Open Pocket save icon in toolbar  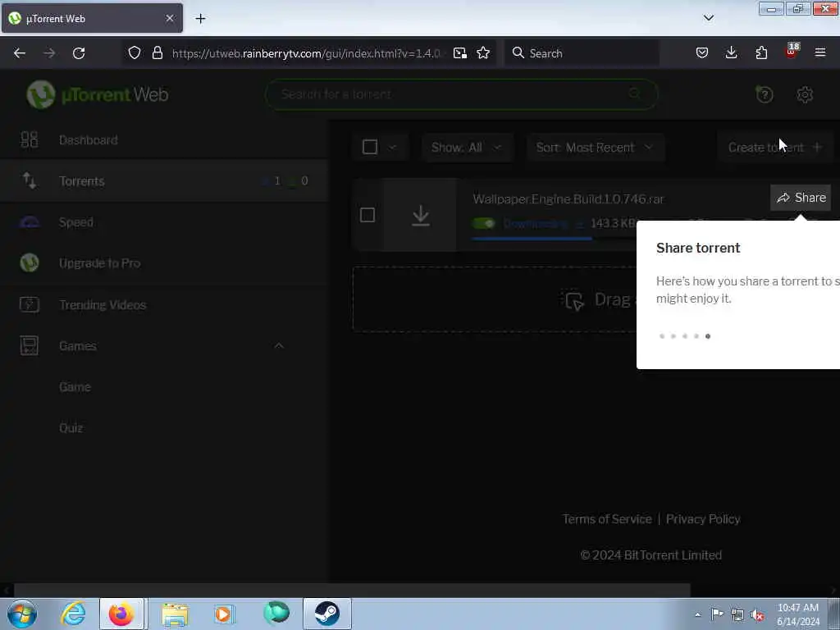(702, 52)
